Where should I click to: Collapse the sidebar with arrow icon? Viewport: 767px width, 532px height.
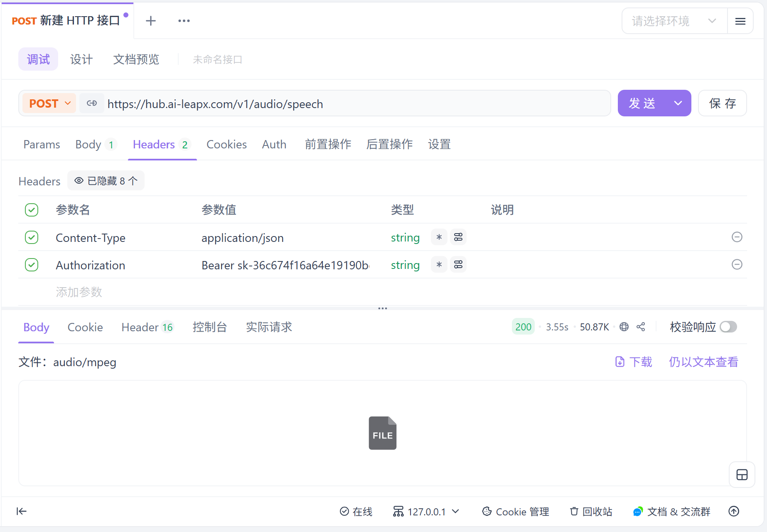click(22, 511)
